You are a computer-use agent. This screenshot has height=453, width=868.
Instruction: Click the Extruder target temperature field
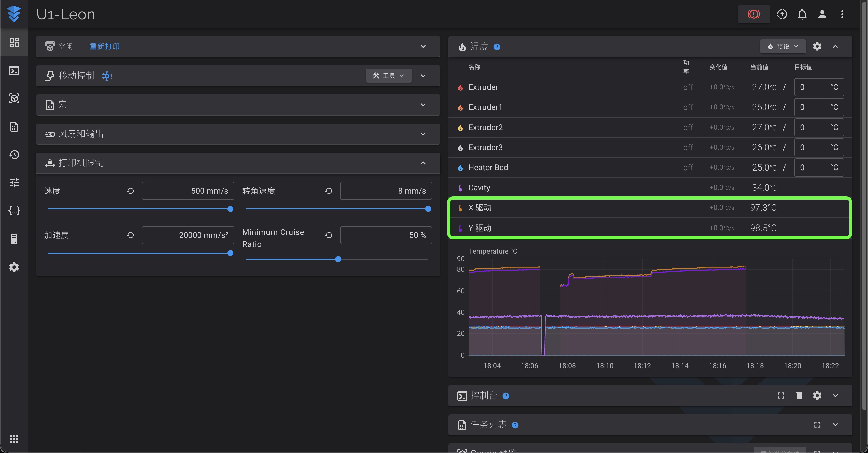[x=819, y=87]
